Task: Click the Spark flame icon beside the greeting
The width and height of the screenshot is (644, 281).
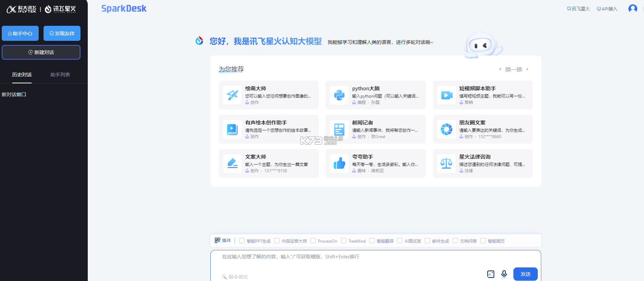Action: 199,41
